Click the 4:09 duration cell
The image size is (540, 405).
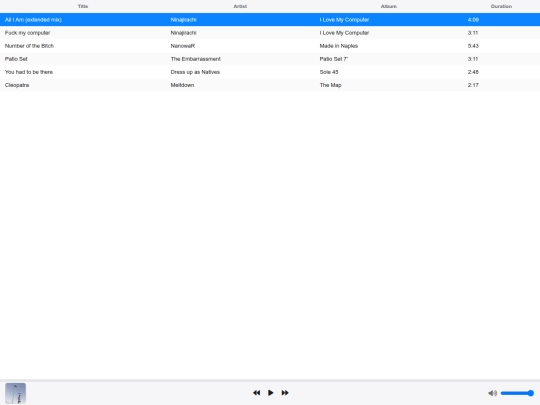tap(473, 20)
